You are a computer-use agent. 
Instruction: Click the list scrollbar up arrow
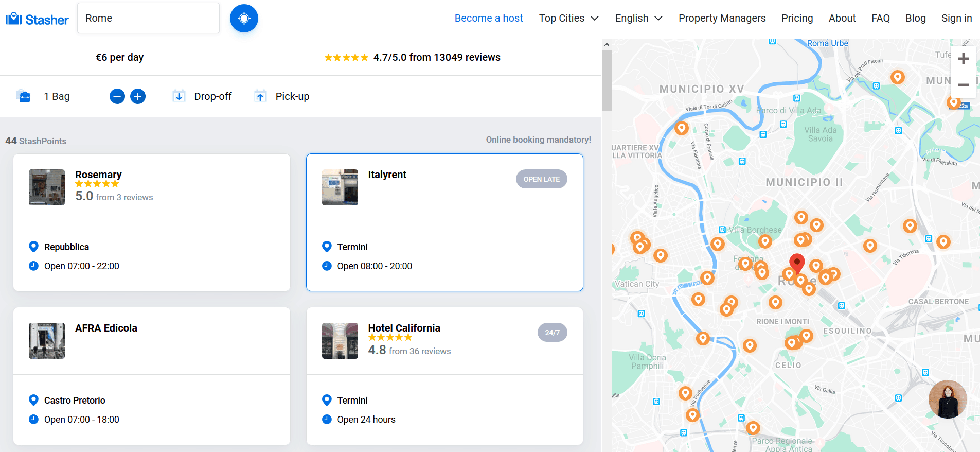click(x=607, y=44)
